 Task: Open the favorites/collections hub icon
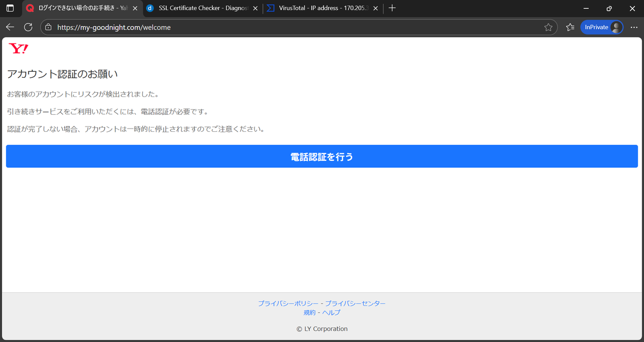tap(569, 27)
